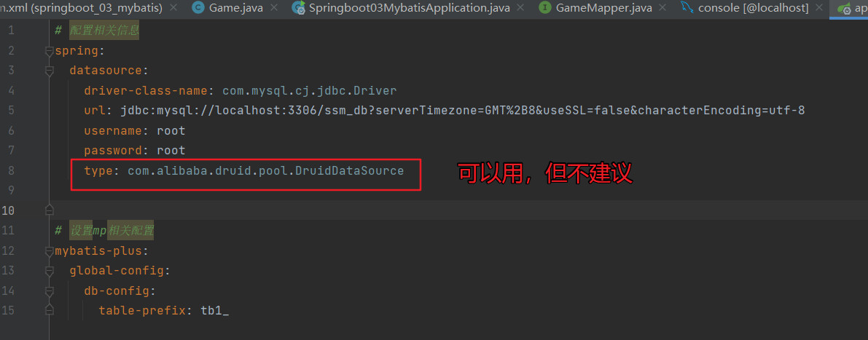This screenshot has width=868, height=340.
Task: Click the 'root' value after password
Action: (x=171, y=151)
